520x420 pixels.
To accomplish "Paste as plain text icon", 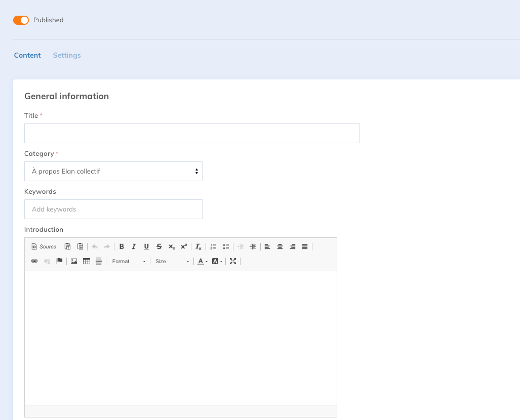I will [x=68, y=246].
